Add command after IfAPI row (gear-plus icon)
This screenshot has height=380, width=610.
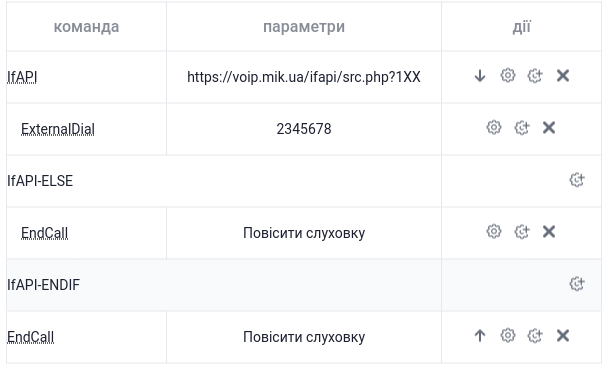535,75
